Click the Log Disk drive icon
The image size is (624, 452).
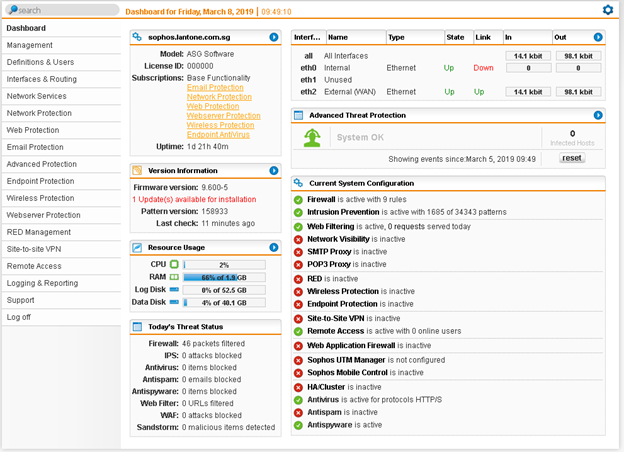(x=174, y=289)
